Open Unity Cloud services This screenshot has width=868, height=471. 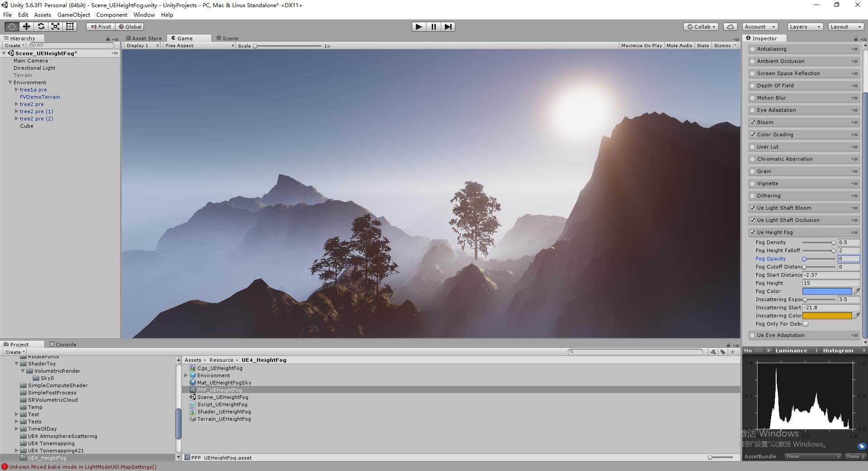[x=730, y=26]
